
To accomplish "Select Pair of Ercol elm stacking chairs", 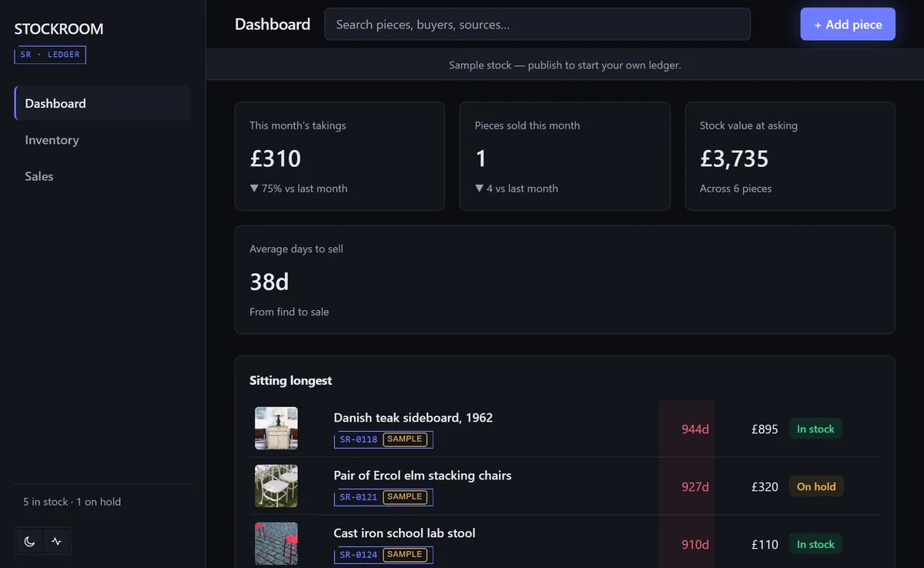I will (422, 475).
